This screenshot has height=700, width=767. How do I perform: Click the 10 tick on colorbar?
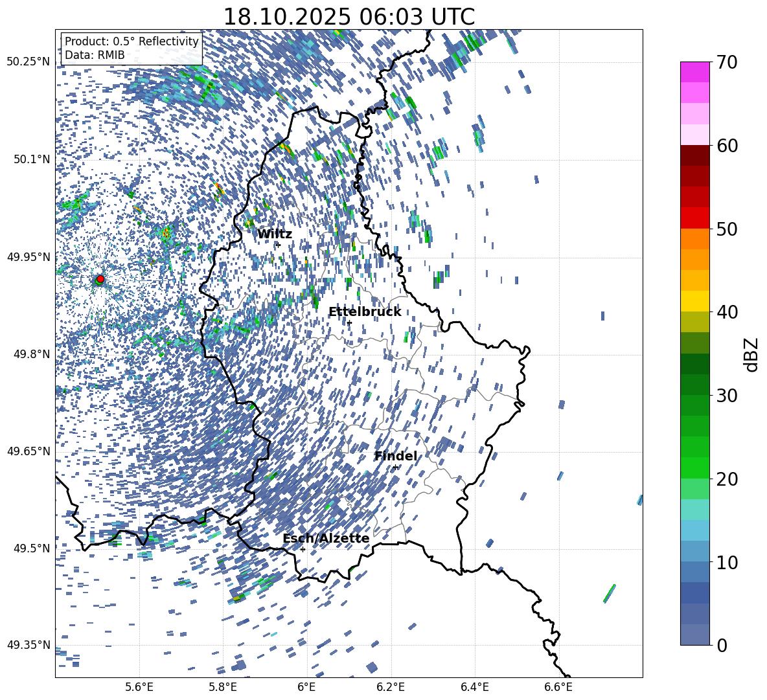(727, 562)
